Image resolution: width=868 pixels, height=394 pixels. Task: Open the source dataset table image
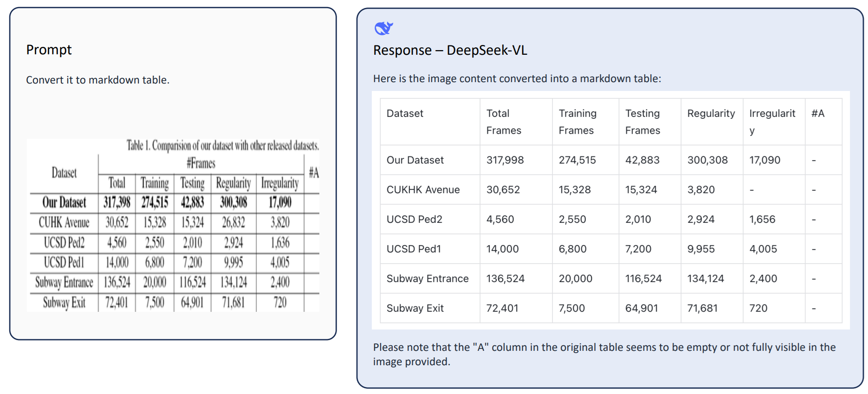click(173, 225)
